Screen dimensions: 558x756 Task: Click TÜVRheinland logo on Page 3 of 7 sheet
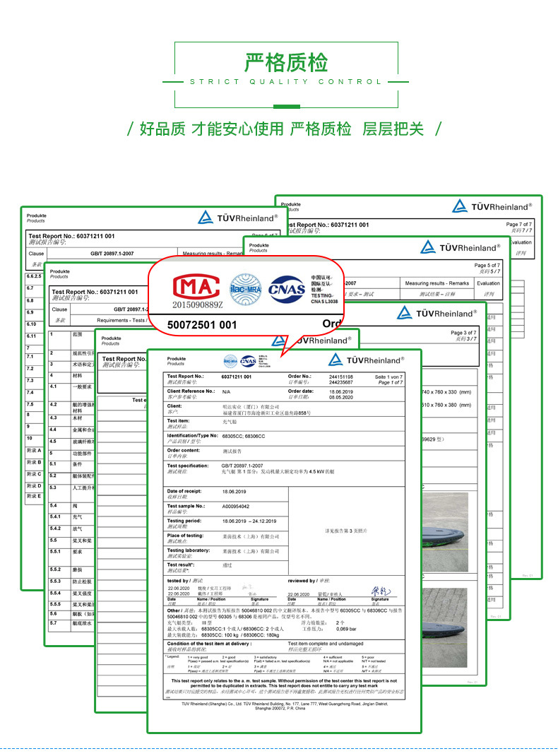click(437, 313)
